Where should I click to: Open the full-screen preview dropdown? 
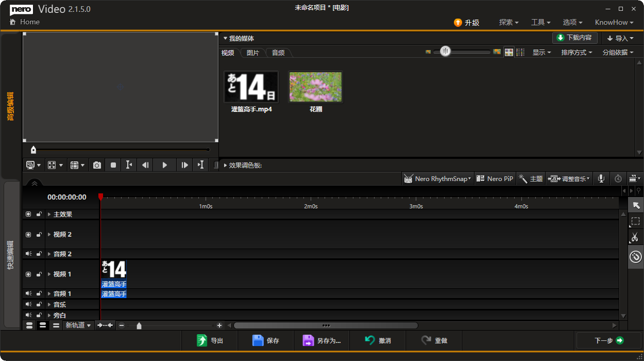pyautogui.click(x=55, y=165)
